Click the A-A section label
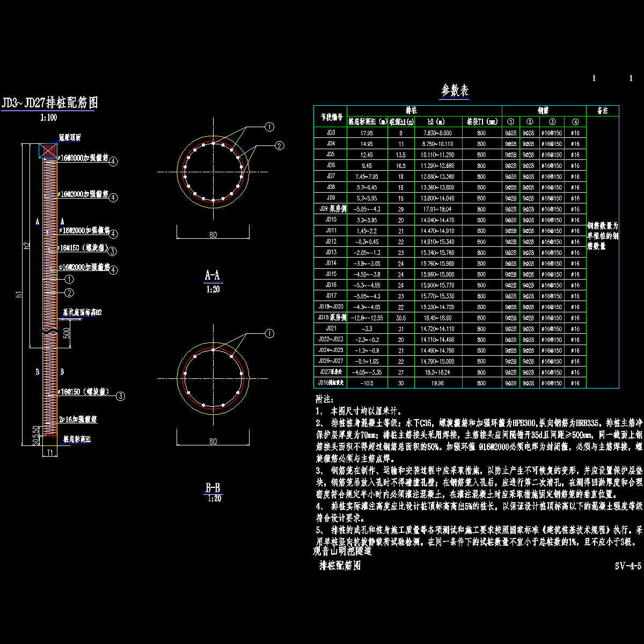 pyautogui.click(x=213, y=276)
